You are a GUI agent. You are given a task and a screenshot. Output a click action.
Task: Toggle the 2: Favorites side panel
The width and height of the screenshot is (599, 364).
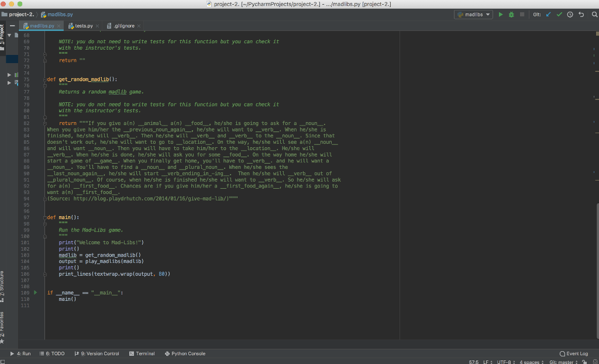(2, 328)
